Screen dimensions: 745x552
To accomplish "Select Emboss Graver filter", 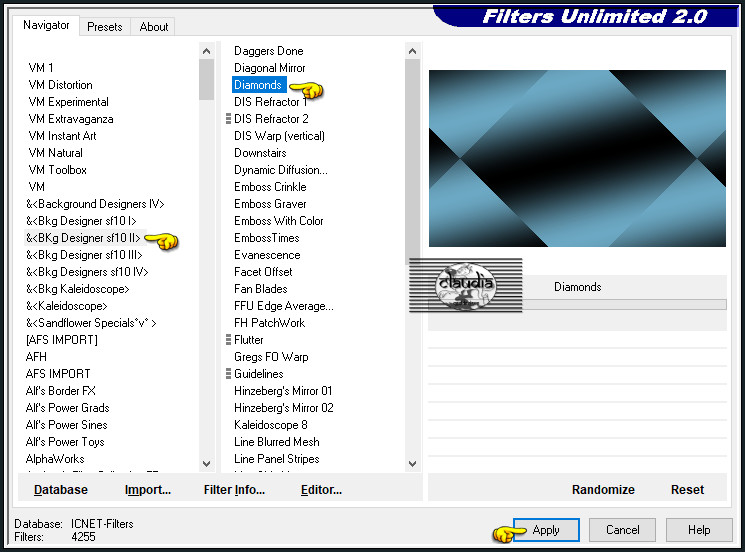I will pyautogui.click(x=270, y=204).
